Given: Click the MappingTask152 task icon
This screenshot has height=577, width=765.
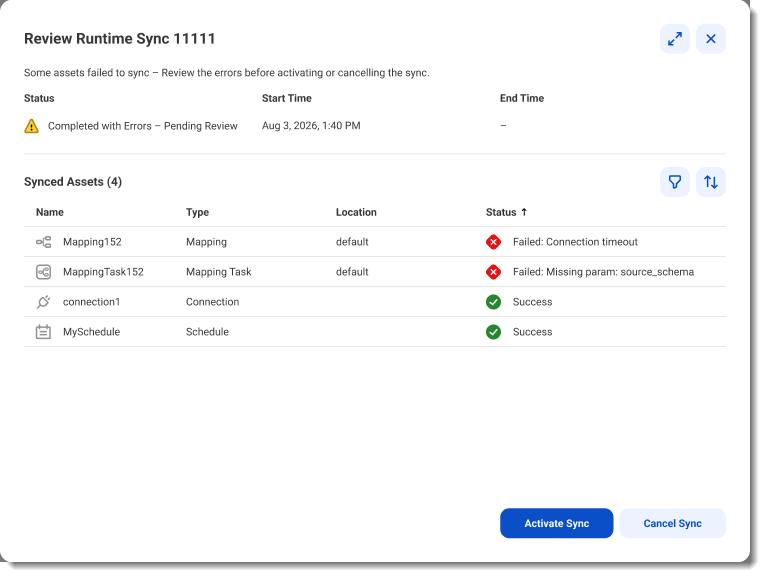Looking at the screenshot, I should coord(43,272).
